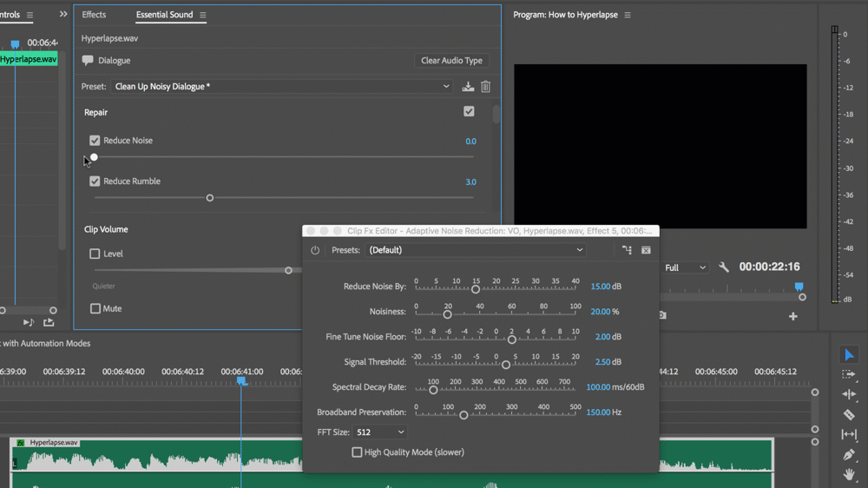Expand the Full playback resolution dropdown
Screen dimensions: 868x488
(x=686, y=267)
